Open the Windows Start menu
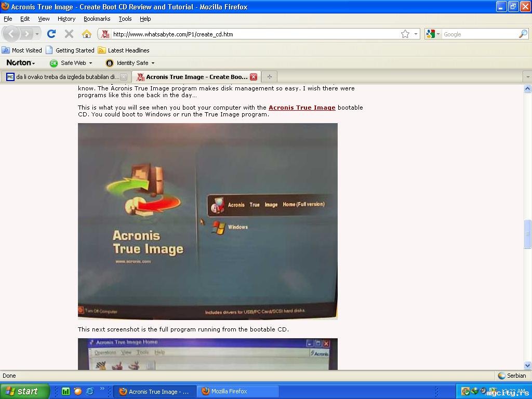This screenshot has height=399, width=532. 24,391
